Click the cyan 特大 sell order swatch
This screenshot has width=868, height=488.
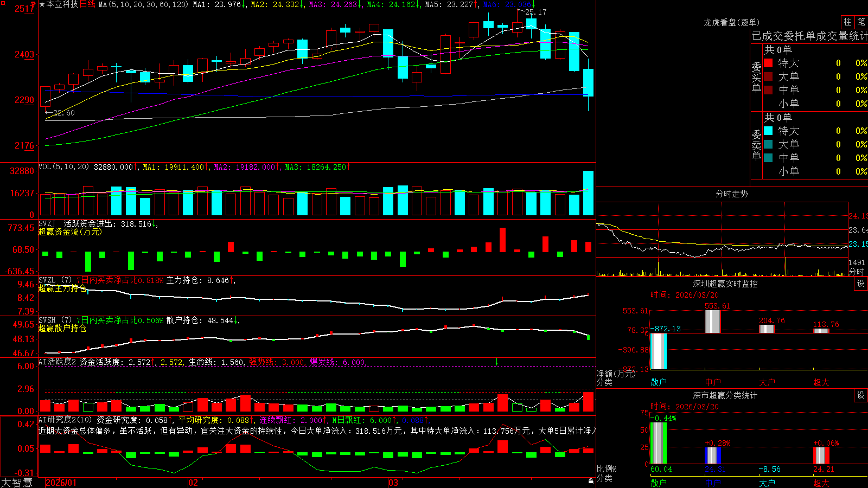[768, 131]
